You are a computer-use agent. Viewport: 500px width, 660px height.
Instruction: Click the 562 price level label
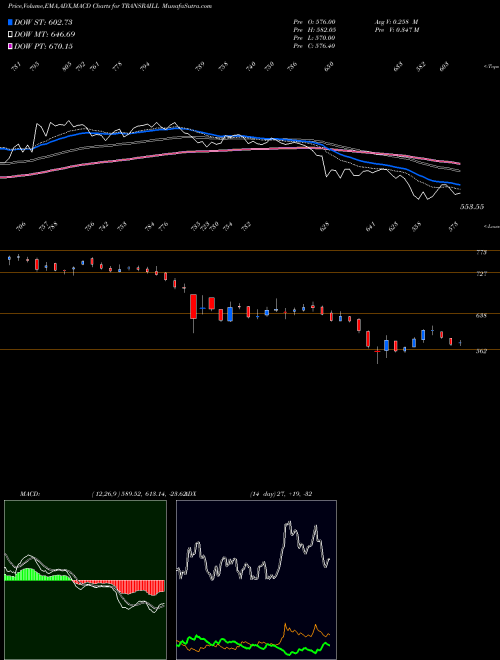click(x=481, y=351)
